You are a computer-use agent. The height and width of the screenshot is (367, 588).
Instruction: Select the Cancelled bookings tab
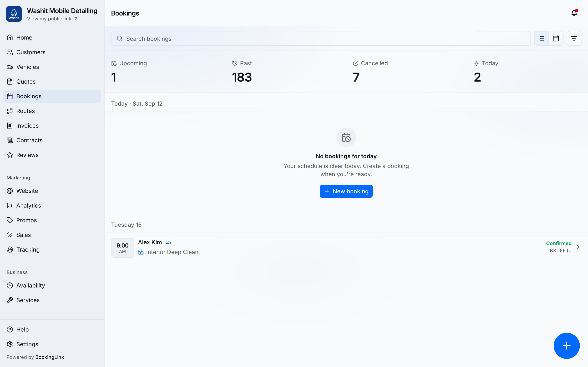[x=406, y=72]
